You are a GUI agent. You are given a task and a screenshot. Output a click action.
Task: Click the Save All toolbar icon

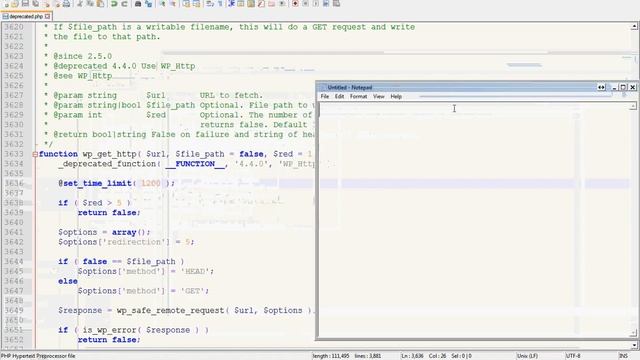click(x=36, y=4)
